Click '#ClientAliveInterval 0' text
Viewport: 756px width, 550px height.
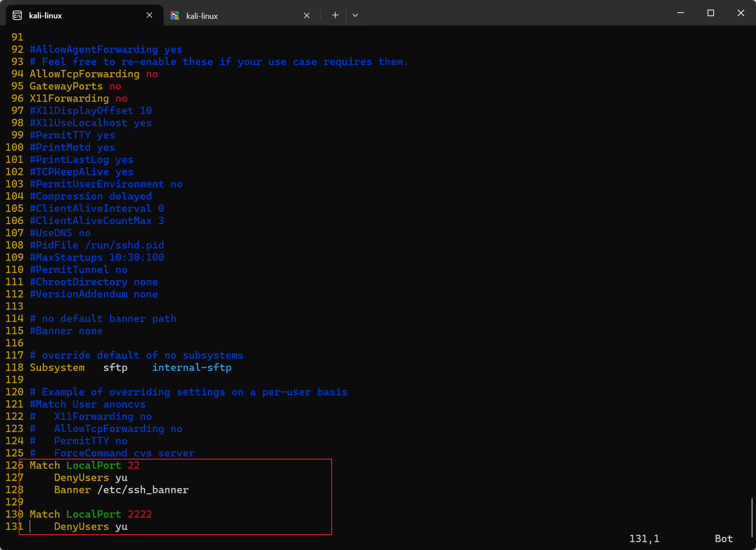pyautogui.click(x=97, y=209)
